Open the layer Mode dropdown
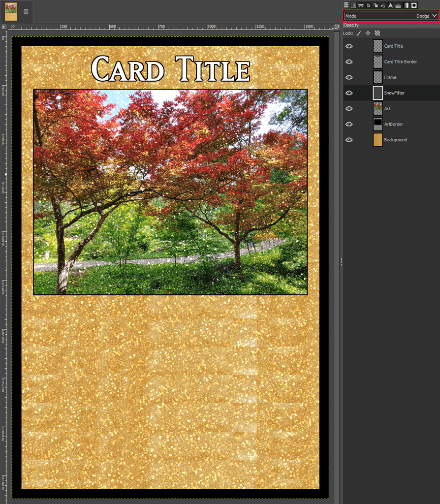 (391, 16)
